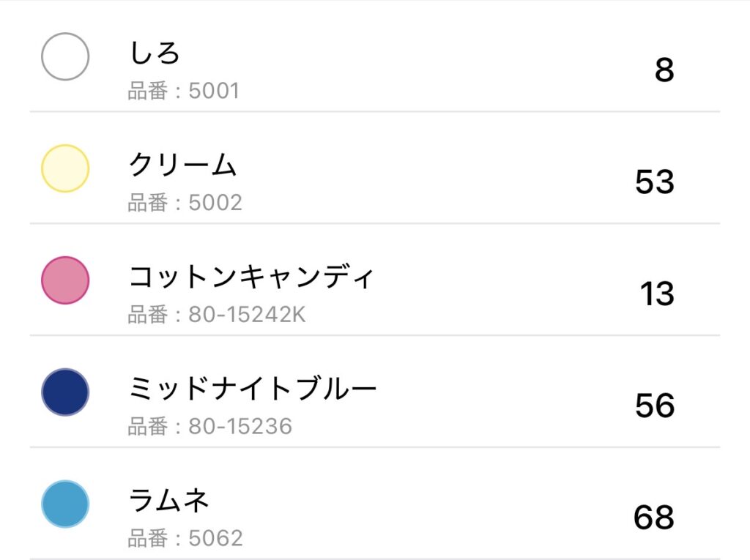
Task: Choose the dark navy ミッドナイトブルー circle
Action: point(65,392)
